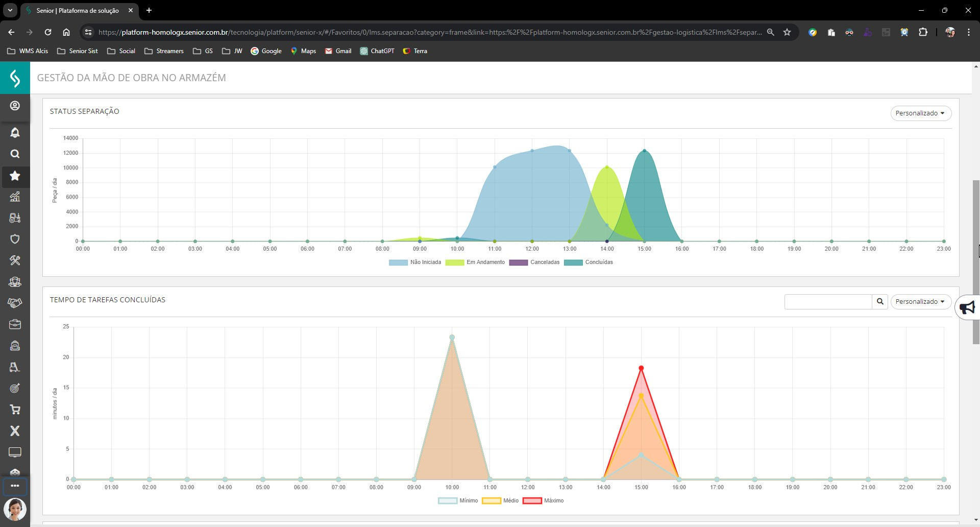Image resolution: width=980 pixels, height=527 pixels.
Task: Toggle the Não Iniciada legend series
Action: (415, 262)
